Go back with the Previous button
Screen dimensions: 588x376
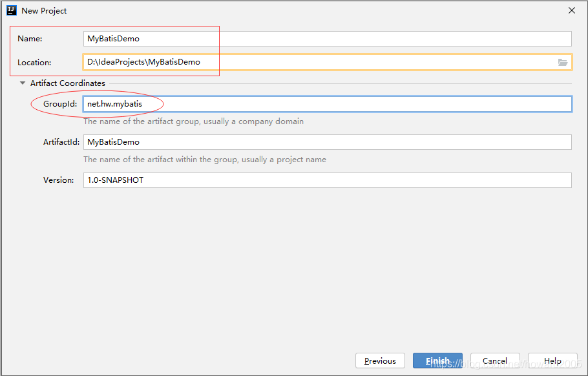pyautogui.click(x=380, y=360)
